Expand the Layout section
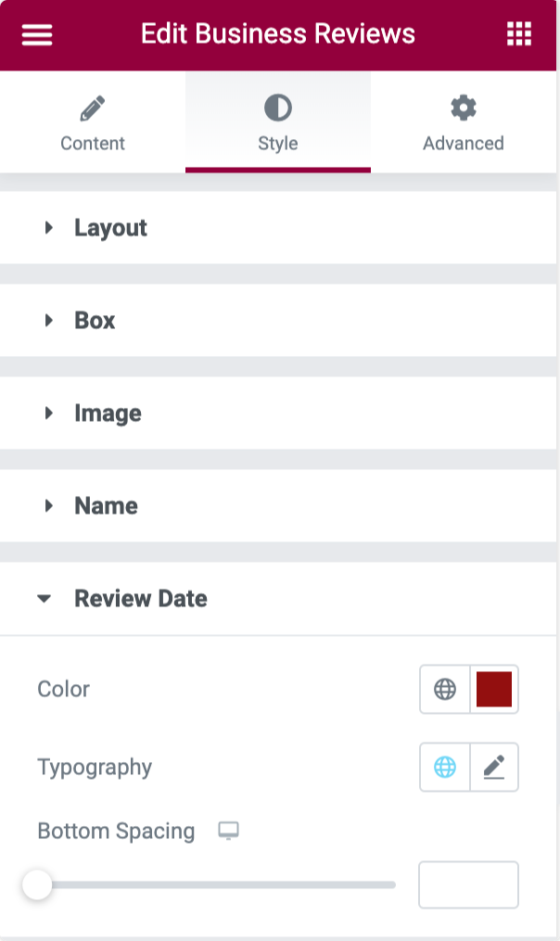Viewport: 560px width, 941px height. pos(278,227)
